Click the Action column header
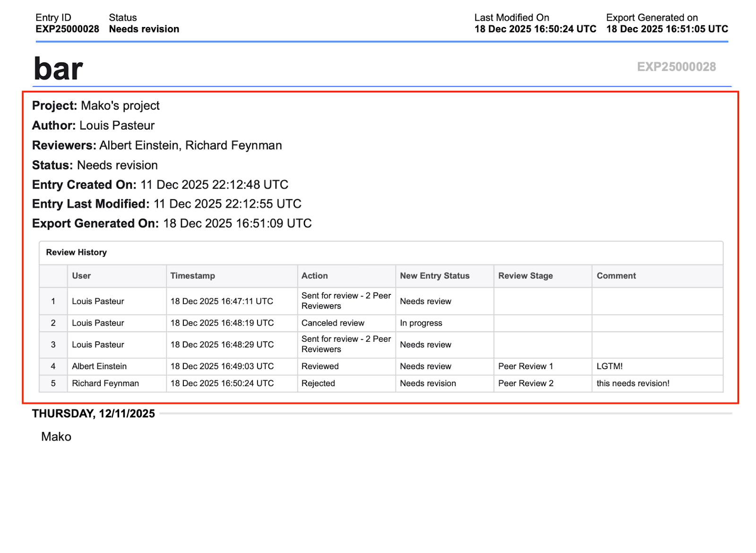Image resolution: width=756 pixels, height=553 pixels. (314, 276)
